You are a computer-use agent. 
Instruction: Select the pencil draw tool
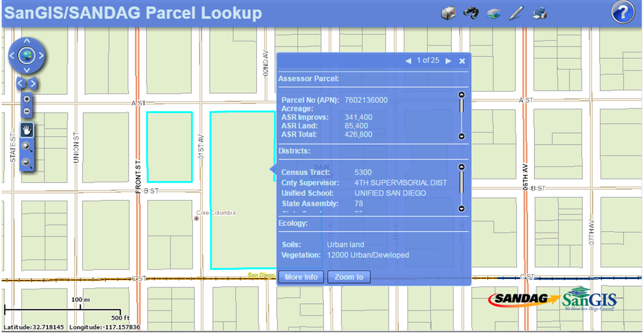click(x=516, y=13)
